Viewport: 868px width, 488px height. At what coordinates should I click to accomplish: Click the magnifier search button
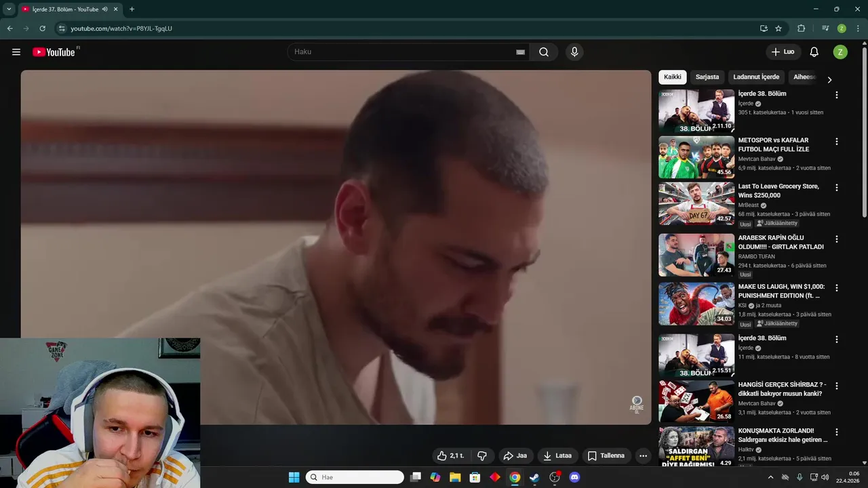[x=544, y=52]
